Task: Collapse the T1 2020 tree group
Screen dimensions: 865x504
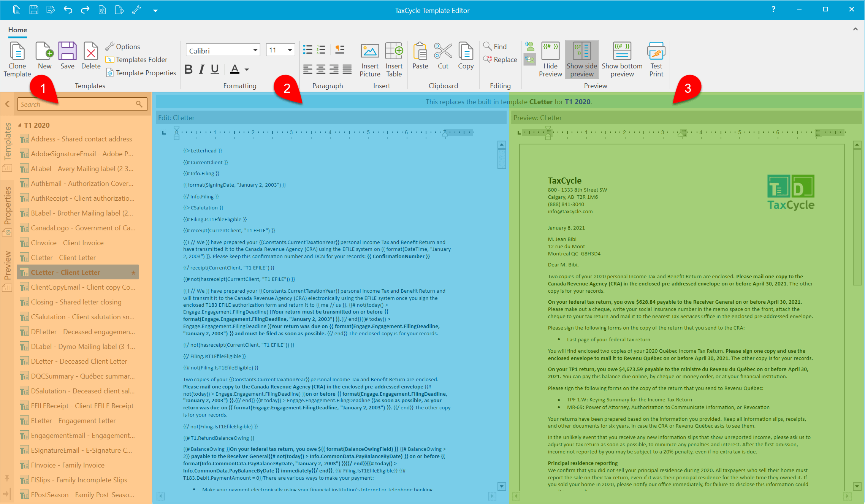Action: [20, 125]
